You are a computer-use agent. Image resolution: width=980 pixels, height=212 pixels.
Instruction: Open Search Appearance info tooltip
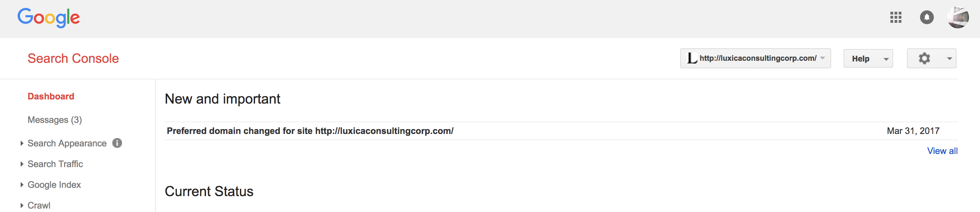117,143
